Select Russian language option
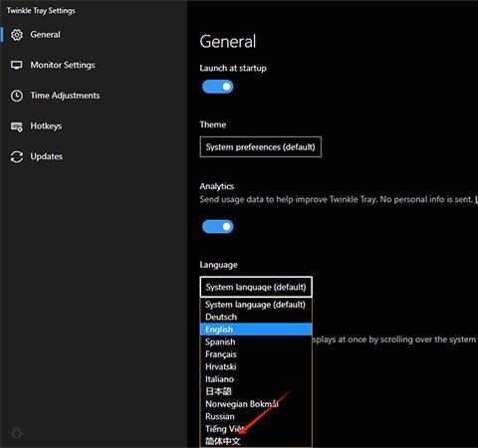The height and width of the screenshot is (448, 478). point(256,416)
